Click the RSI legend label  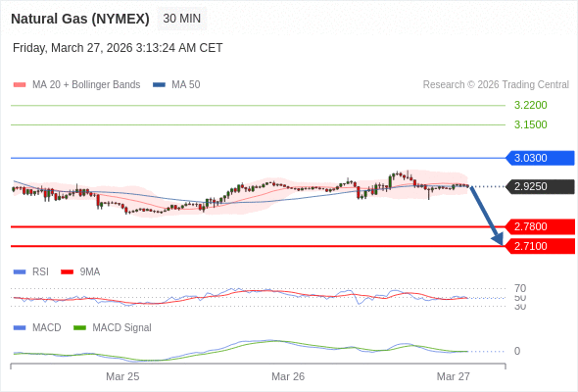point(40,272)
